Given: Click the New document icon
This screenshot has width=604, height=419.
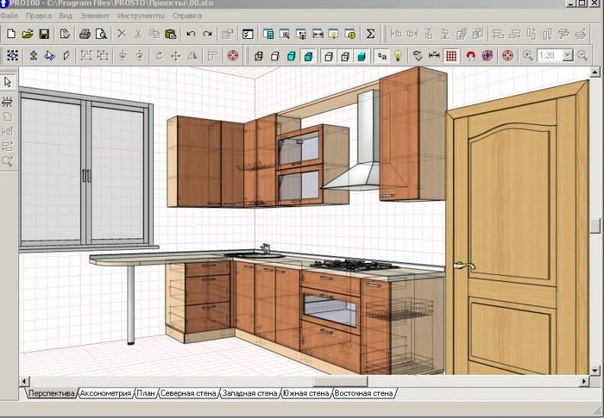Looking at the screenshot, I should pyautogui.click(x=10, y=33).
